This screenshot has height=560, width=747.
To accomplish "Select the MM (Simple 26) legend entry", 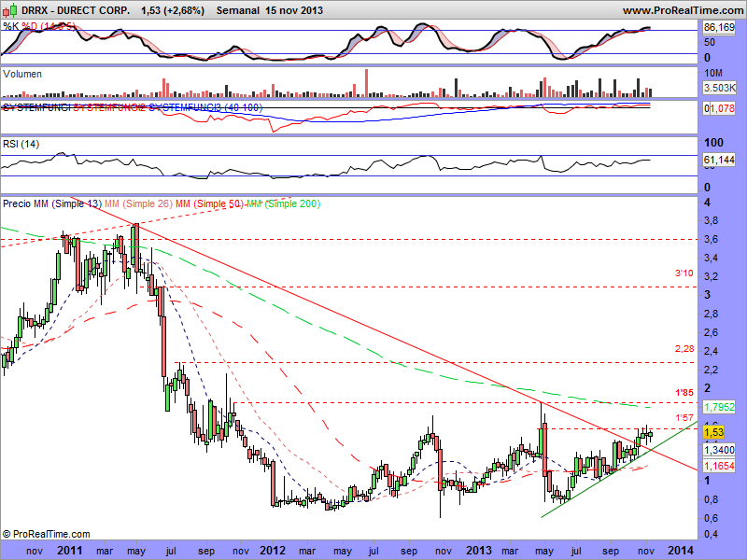I will click(138, 203).
